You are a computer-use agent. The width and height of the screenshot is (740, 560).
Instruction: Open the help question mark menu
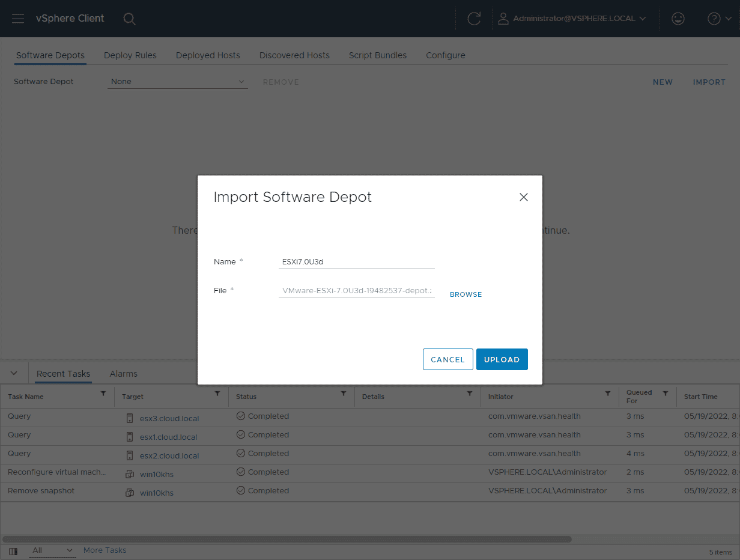pos(720,19)
